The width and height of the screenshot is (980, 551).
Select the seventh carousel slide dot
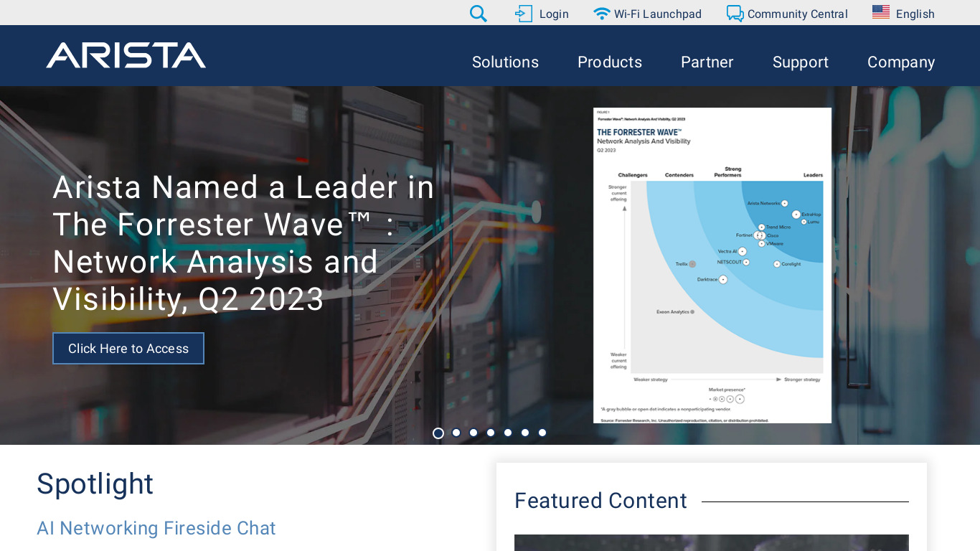tap(542, 433)
